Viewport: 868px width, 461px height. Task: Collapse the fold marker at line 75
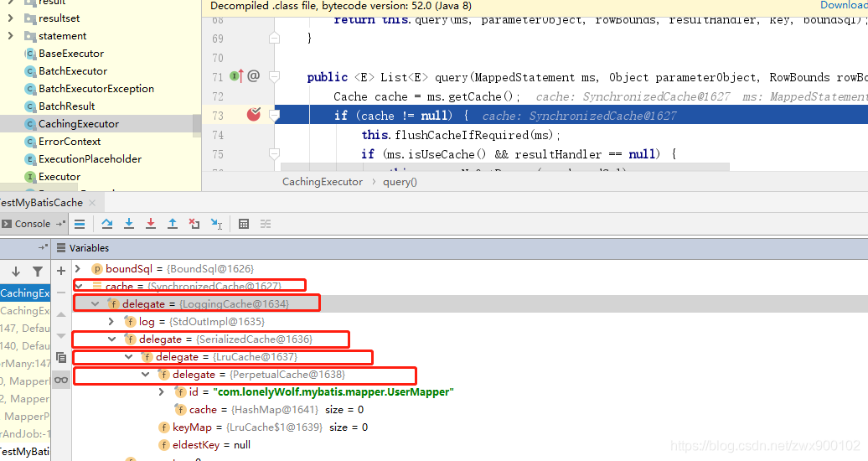[274, 153]
